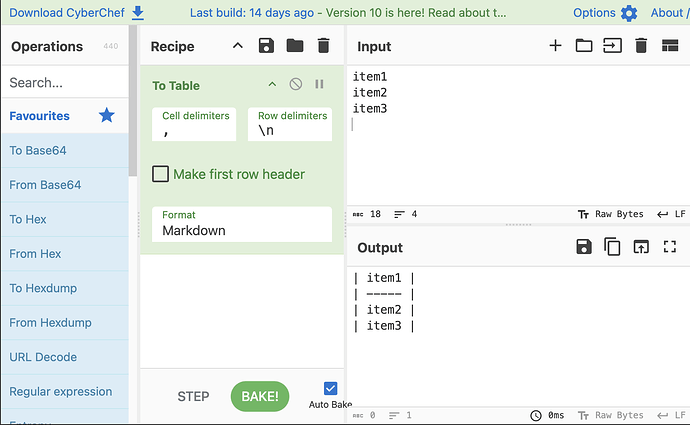The width and height of the screenshot is (690, 425).
Task: Set a breakpoint on To Table
Action: (319, 84)
